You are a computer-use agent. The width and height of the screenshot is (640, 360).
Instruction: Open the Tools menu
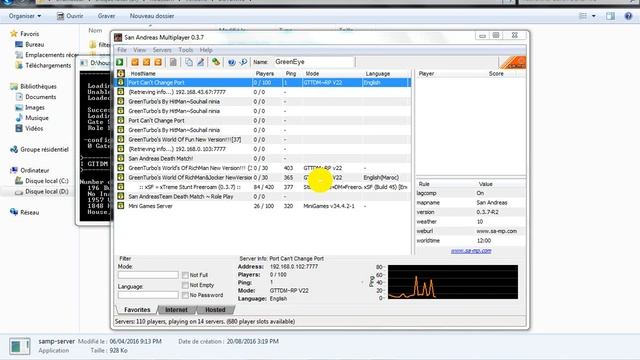(x=185, y=50)
